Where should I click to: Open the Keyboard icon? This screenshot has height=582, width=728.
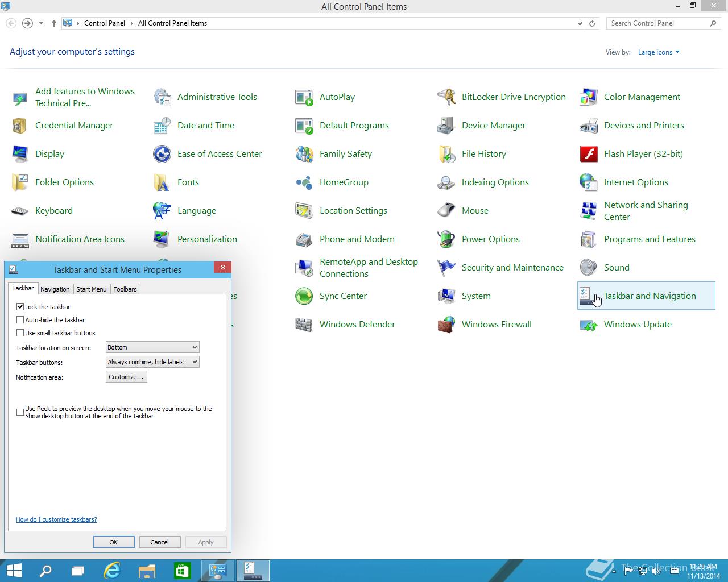pos(20,211)
